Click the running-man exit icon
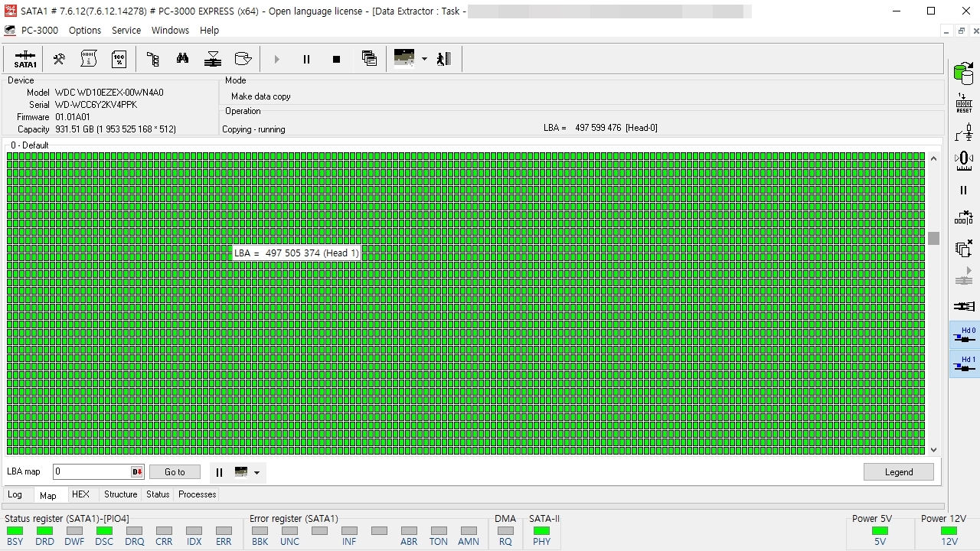Viewport: 980px width, 551px height. click(x=444, y=59)
